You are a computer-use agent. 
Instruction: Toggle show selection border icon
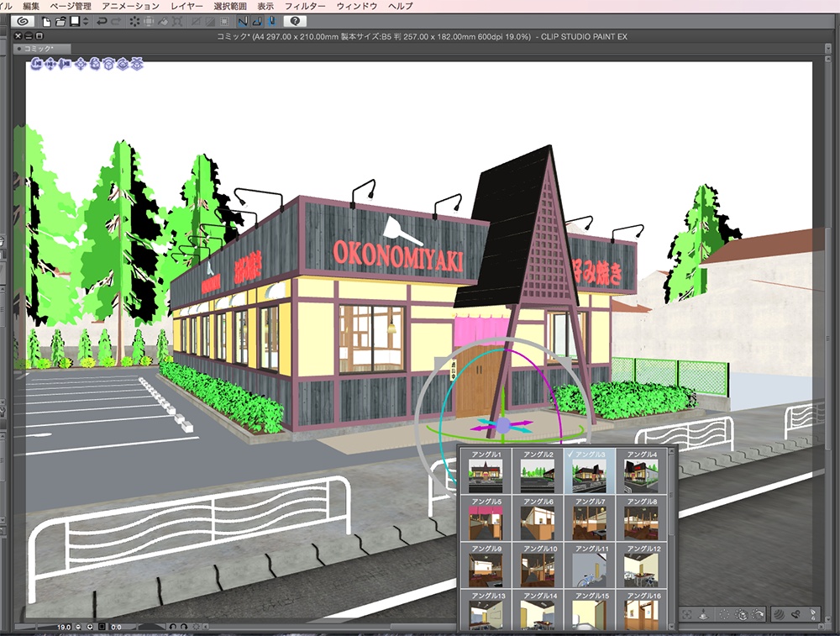[224, 22]
